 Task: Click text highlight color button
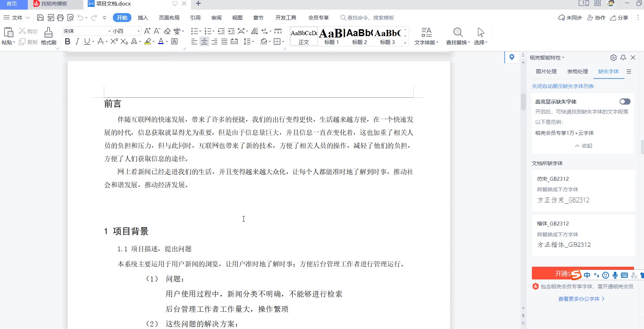coord(148,42)
